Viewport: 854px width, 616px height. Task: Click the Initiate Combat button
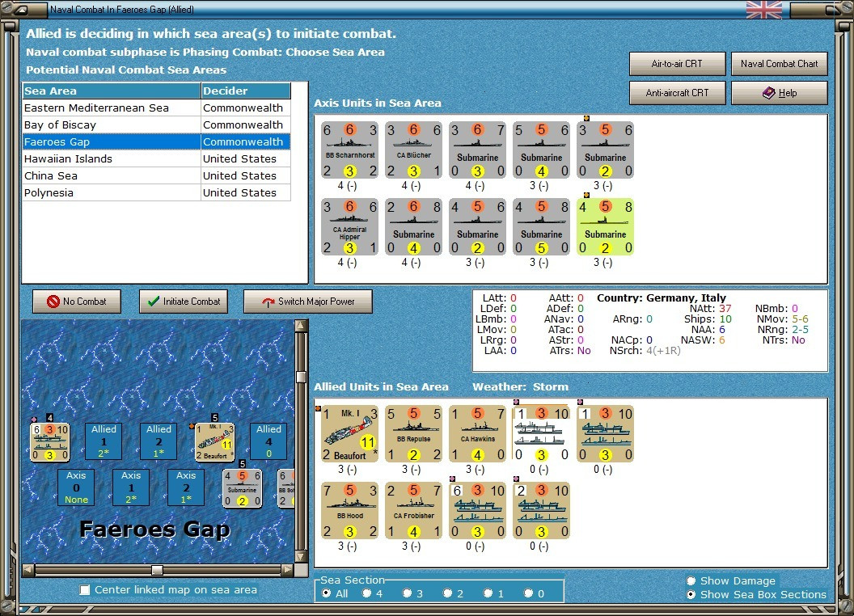coord(184,302)
